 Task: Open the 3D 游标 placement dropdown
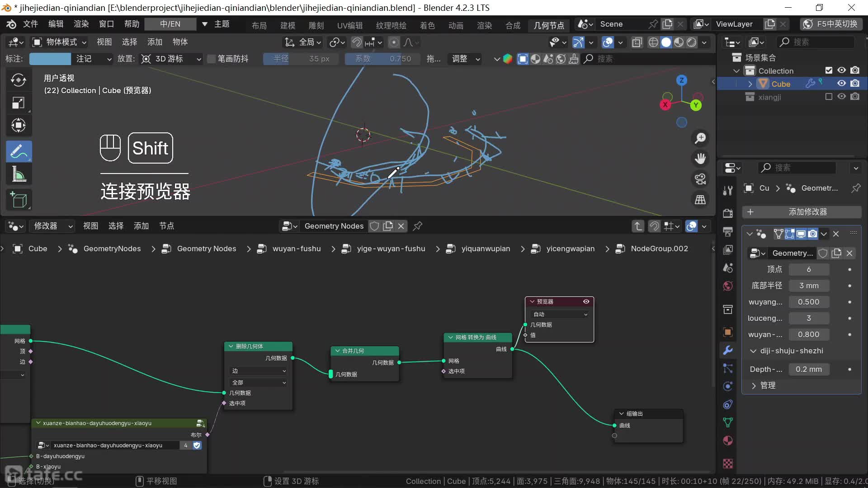pyautogui.click(x=171, y=59)
